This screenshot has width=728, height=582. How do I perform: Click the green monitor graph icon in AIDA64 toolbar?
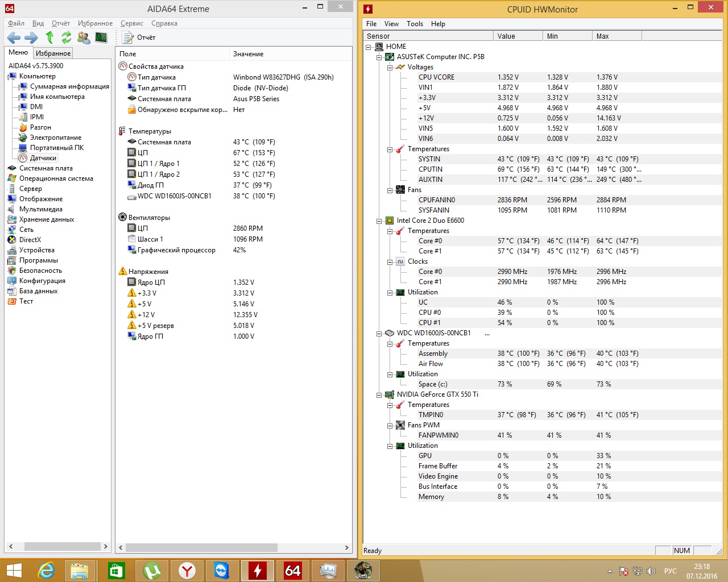(101, 38)
